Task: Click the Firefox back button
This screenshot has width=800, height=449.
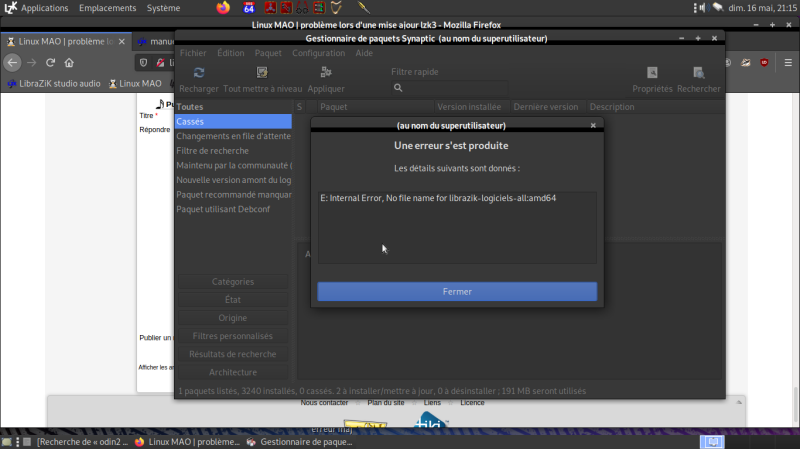Action: pyautogui.click(x=13, y=63)
